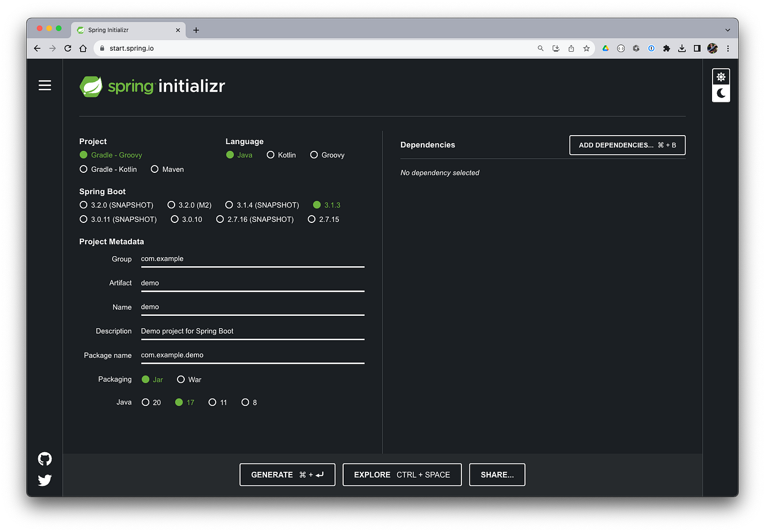Expand the browser tab list chevron
The height and width of the screenshot is (532, 765).
click(x=728, y=30)
